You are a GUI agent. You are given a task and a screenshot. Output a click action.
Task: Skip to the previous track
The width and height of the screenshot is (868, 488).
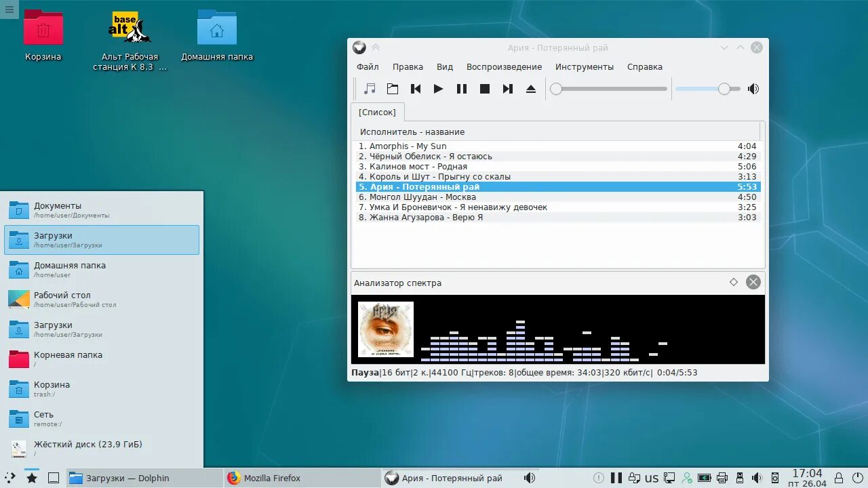pyautogui.click(x=416, y=89)
